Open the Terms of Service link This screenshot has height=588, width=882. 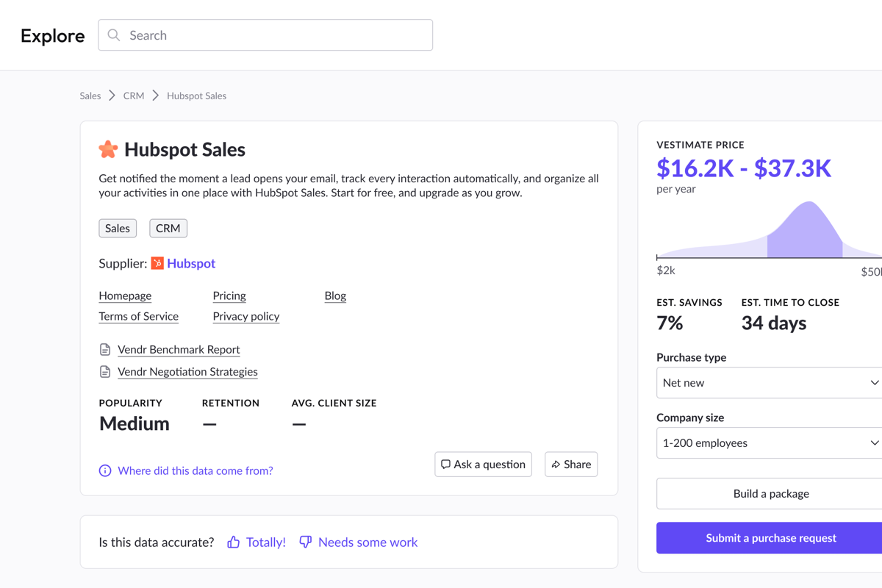coord(139,316)
